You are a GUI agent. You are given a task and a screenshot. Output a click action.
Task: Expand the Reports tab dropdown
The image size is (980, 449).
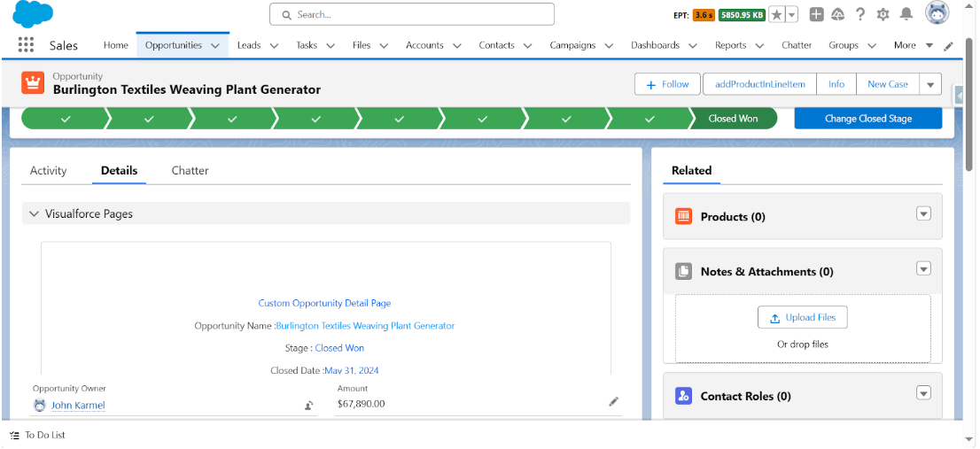759,45
